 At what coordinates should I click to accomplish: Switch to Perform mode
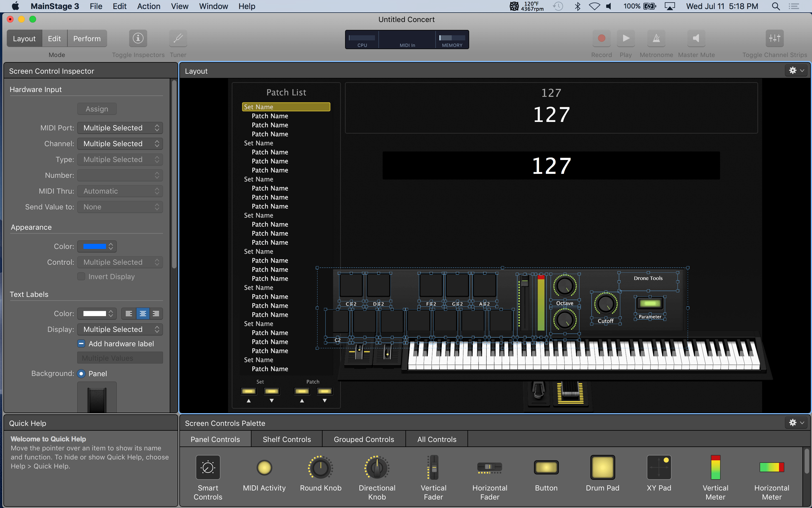pos(87,39)
